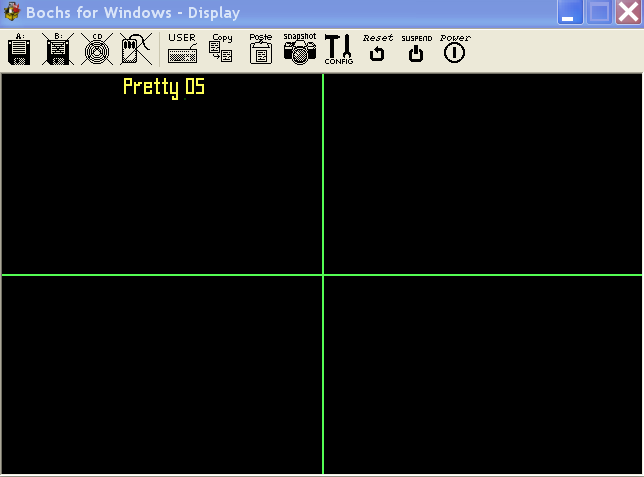
Task: Toggle the floppy B: drive icon
Action: pos(58,49)
